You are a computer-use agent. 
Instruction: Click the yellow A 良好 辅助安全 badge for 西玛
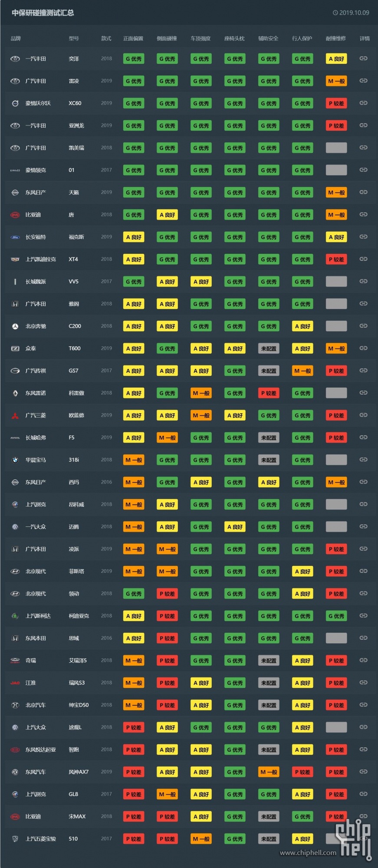coord(269,482)
